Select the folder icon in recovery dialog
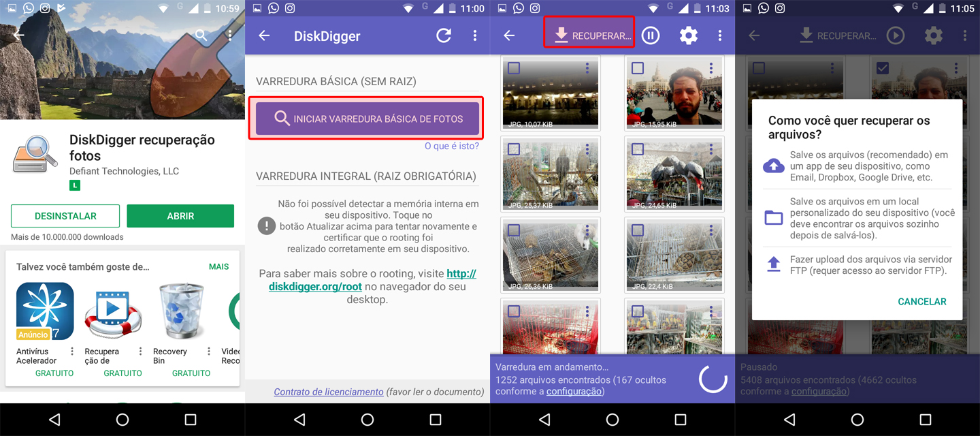The height and width of the screenshot is (436, 980). pos(774,218)
